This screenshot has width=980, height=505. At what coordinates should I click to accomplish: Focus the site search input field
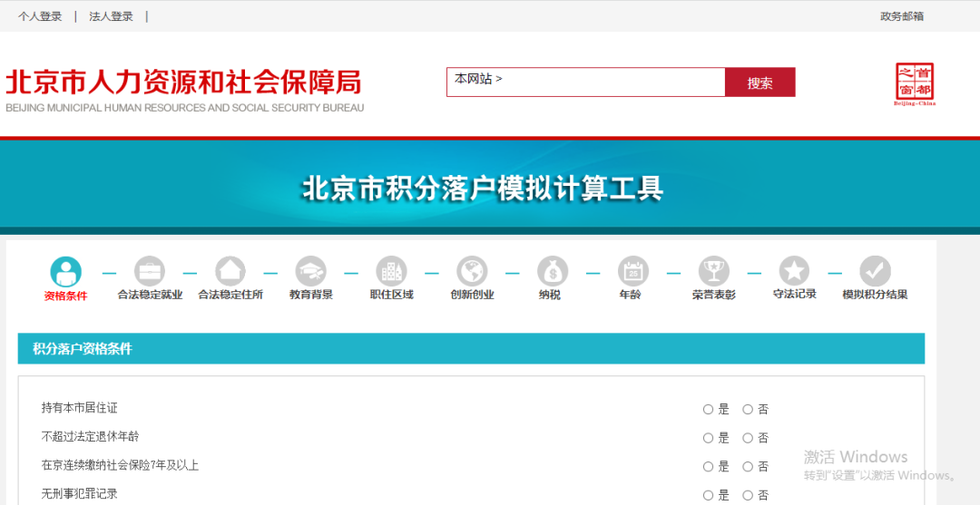(x=585, y=83)
